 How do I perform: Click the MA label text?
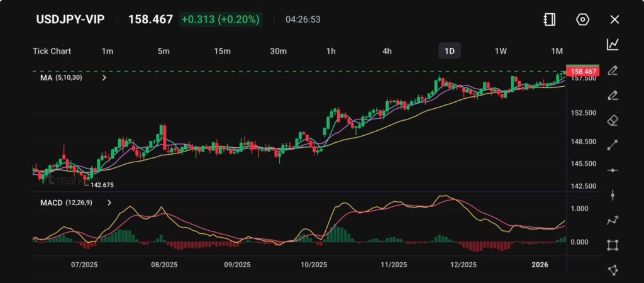tap(46, 77)
